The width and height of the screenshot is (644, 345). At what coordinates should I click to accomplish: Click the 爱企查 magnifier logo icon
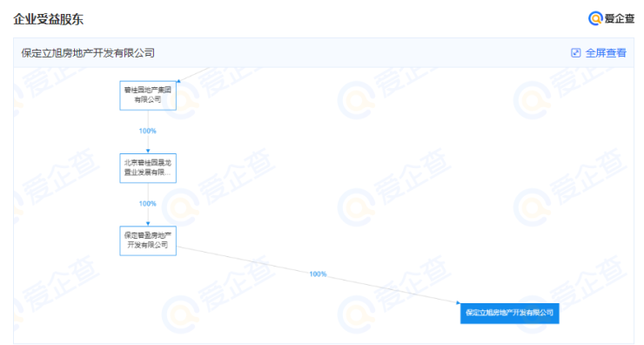point(595,18)
